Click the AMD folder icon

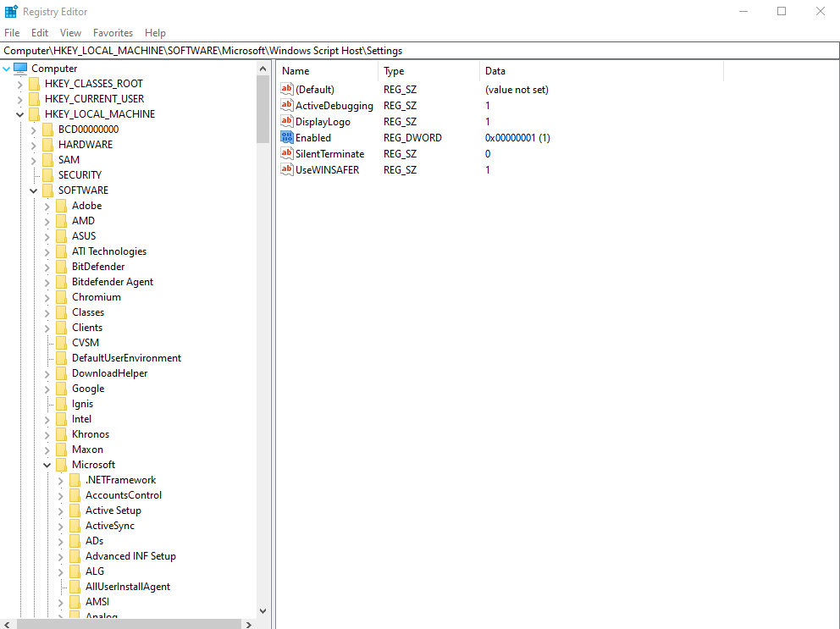tap(62, 221)
